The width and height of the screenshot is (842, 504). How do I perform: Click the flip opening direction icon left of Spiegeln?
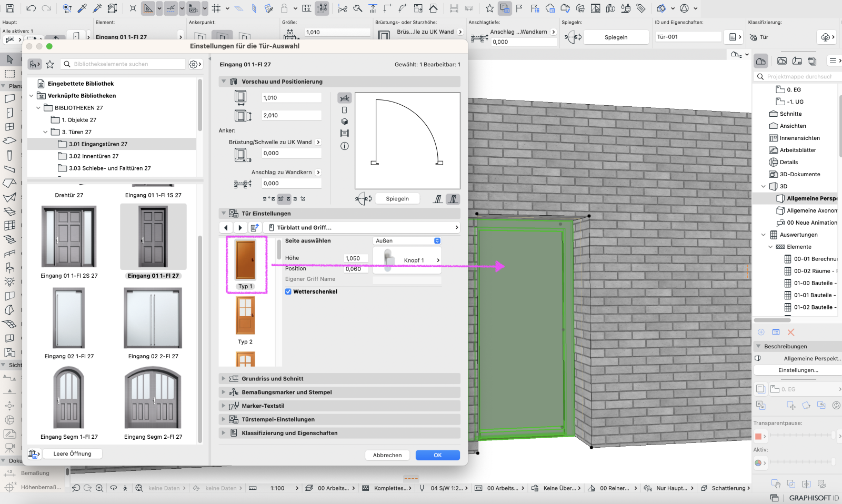[363, 199]
